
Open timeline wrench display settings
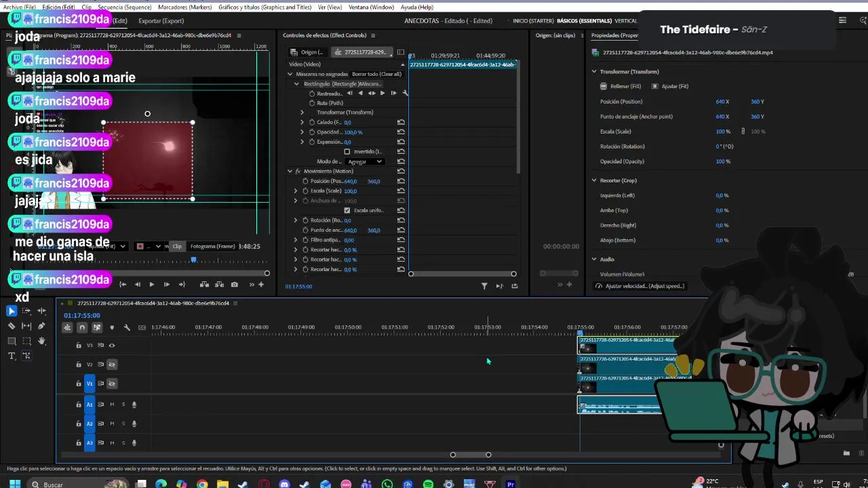127,327
